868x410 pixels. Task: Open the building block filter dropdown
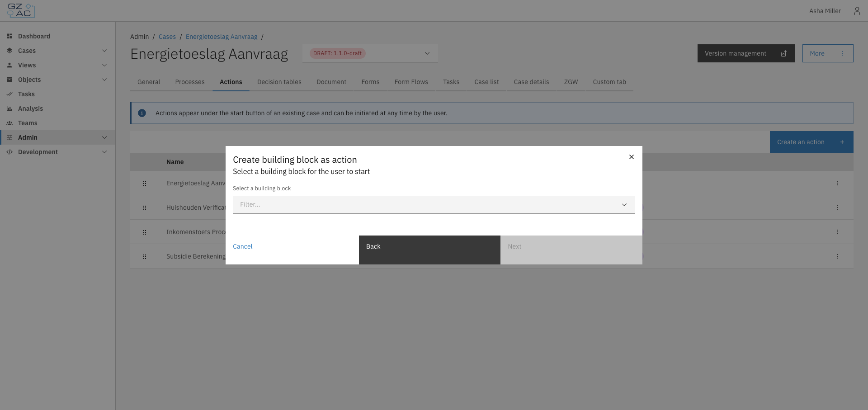pyautogui.click(x=434, y=205)
